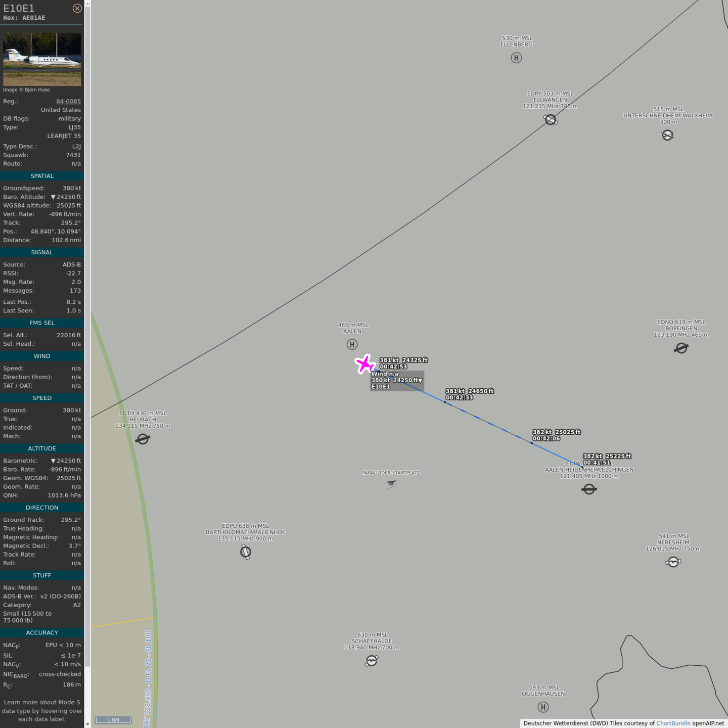Click the 00:42:33 track point marker

point(445,402)
